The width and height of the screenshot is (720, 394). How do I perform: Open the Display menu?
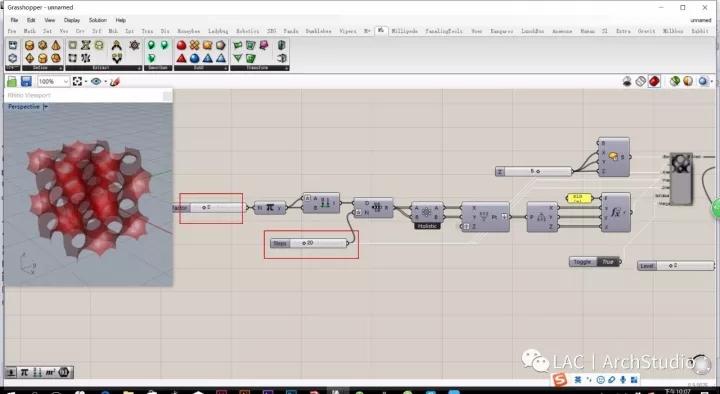click(72, 20)
